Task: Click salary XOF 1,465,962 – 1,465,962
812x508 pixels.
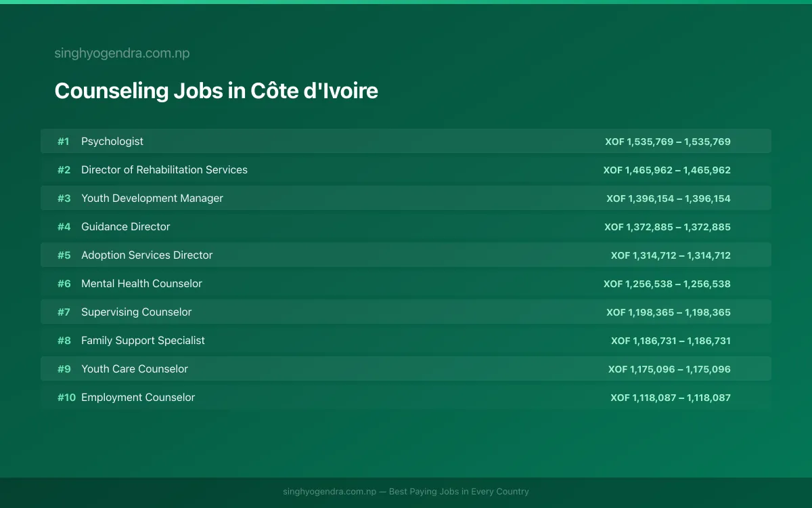Action: pos(667,170)
